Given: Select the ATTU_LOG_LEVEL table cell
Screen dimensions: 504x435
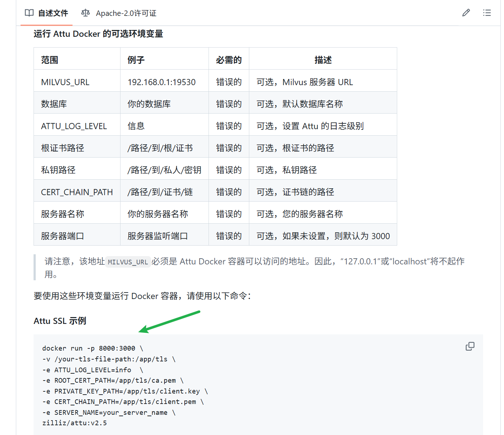Looking at the screenshot, I should click(74, 126).
